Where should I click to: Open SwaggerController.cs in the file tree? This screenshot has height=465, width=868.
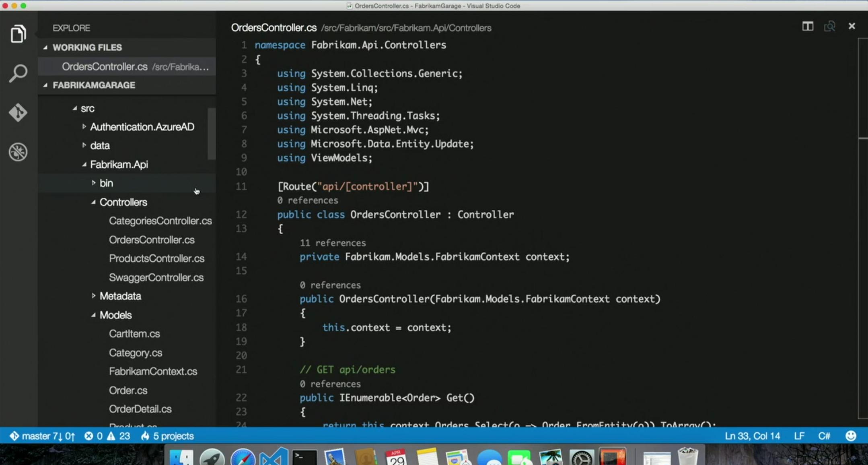click(156, 277)
